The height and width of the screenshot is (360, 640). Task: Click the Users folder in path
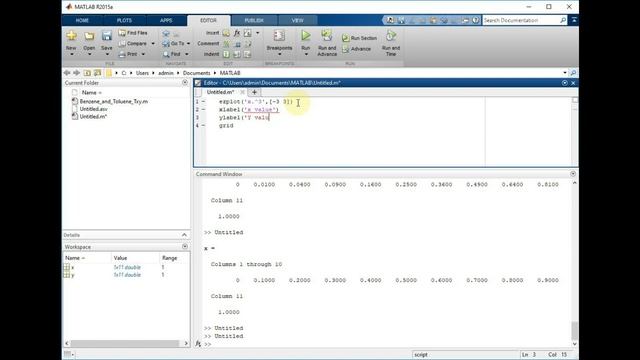coord(142,73)
